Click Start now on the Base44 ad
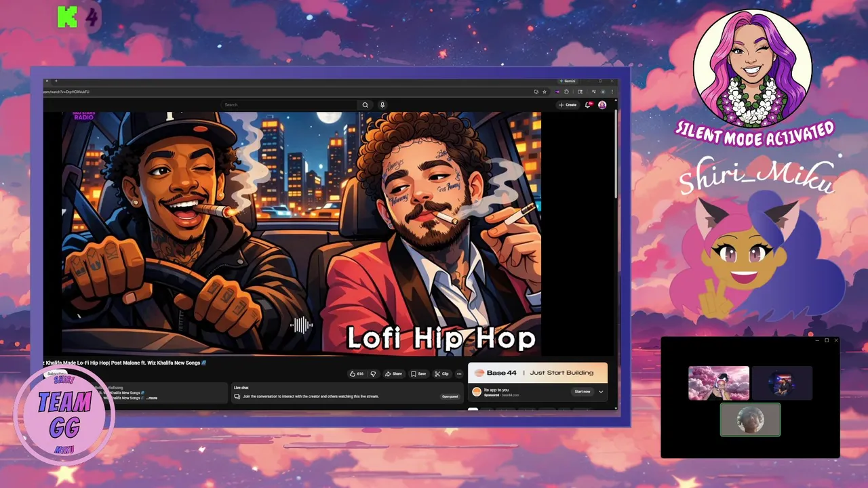Screen dimensions: 868x488 point(583,392)
